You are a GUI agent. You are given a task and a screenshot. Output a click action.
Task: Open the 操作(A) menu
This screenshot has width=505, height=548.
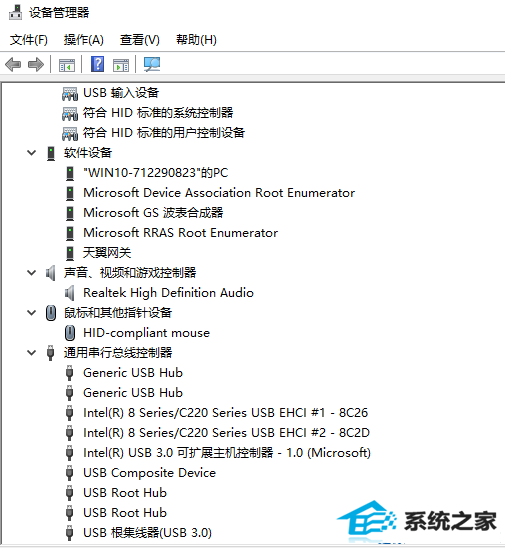pyautogui.click(x=84, y=40)
